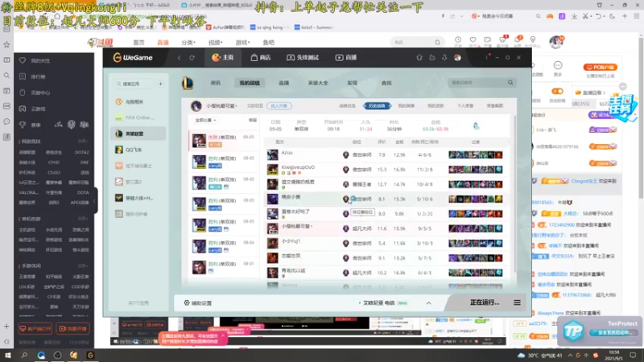Collapse the browser sidebar arrow
The width and height of the screenshot is (644, 362).
pyautogui.click(x=6, y=341)
